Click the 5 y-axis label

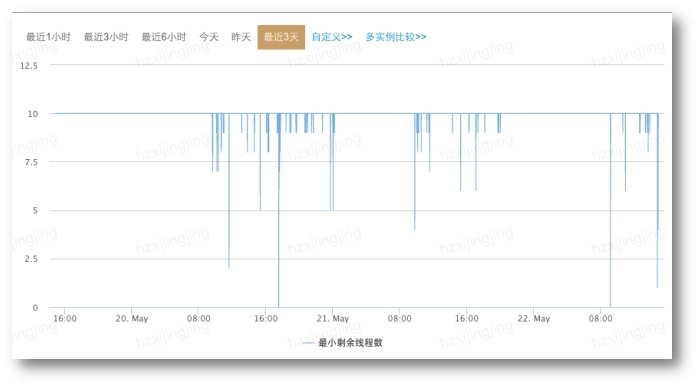coord(35,210)
